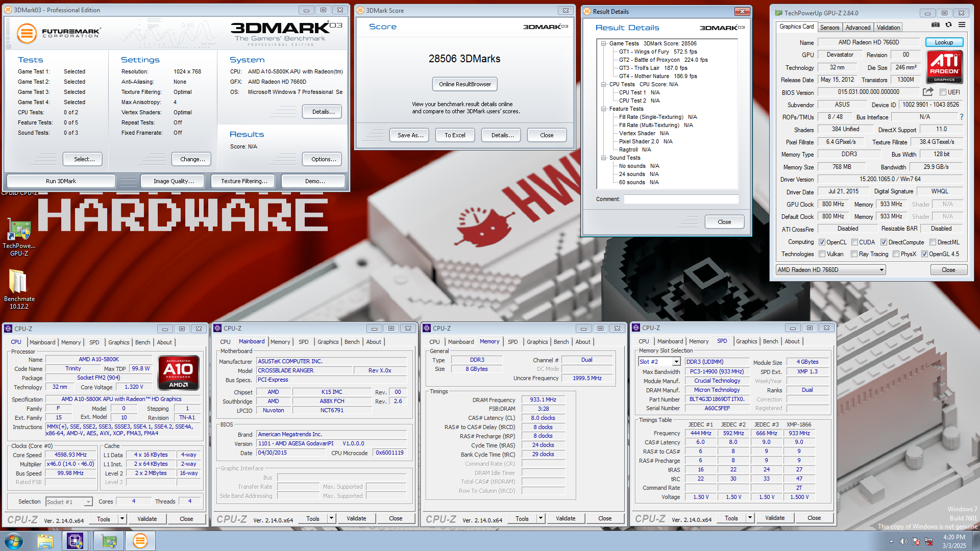Click the Windows Start button
Viewport: 980px width, 551px height.
tap(14, 541)
